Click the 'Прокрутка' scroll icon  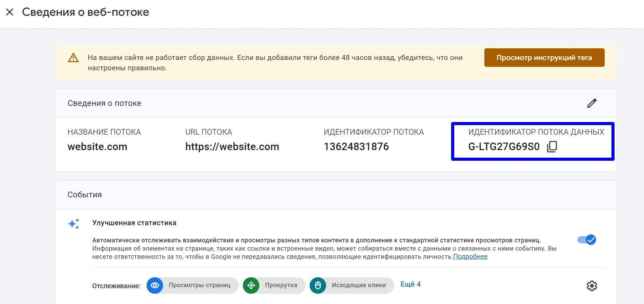coord(251,285)
